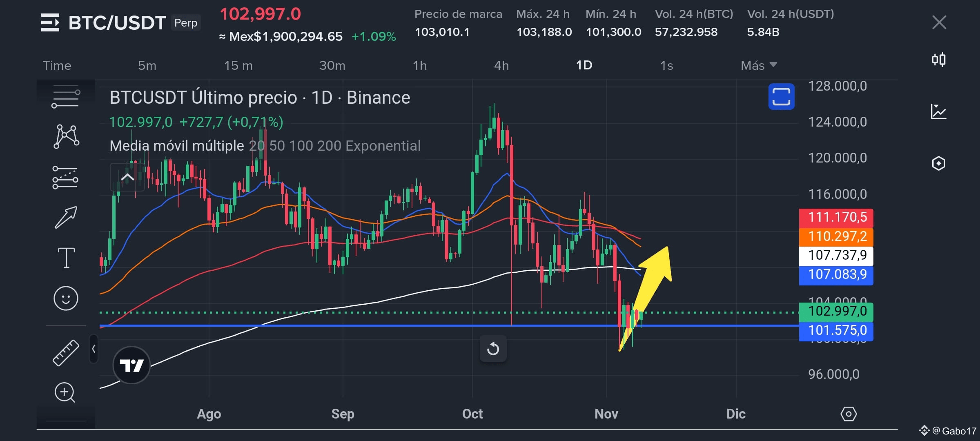Click the Dic label on time axis
The image size is (980, 441).
pyautogui.click(x=736, y=414)
